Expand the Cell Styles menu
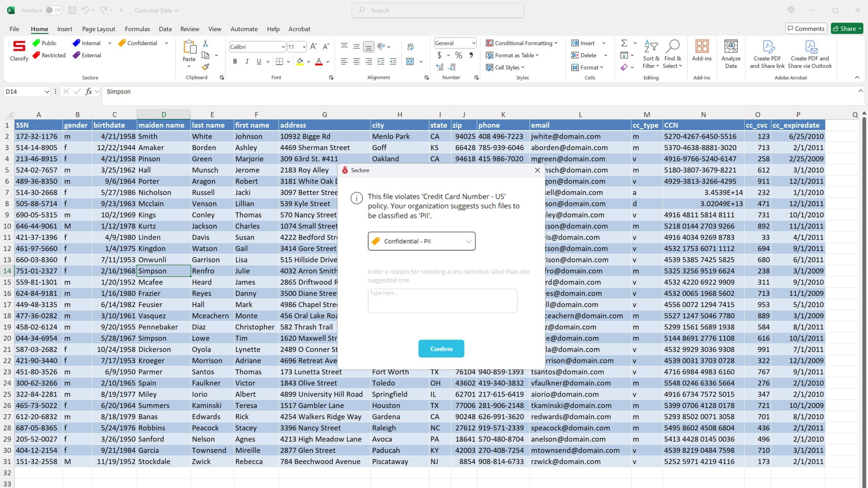Viewport: 868px width, 488px height. pyautogui.click(x=505, y=67)
